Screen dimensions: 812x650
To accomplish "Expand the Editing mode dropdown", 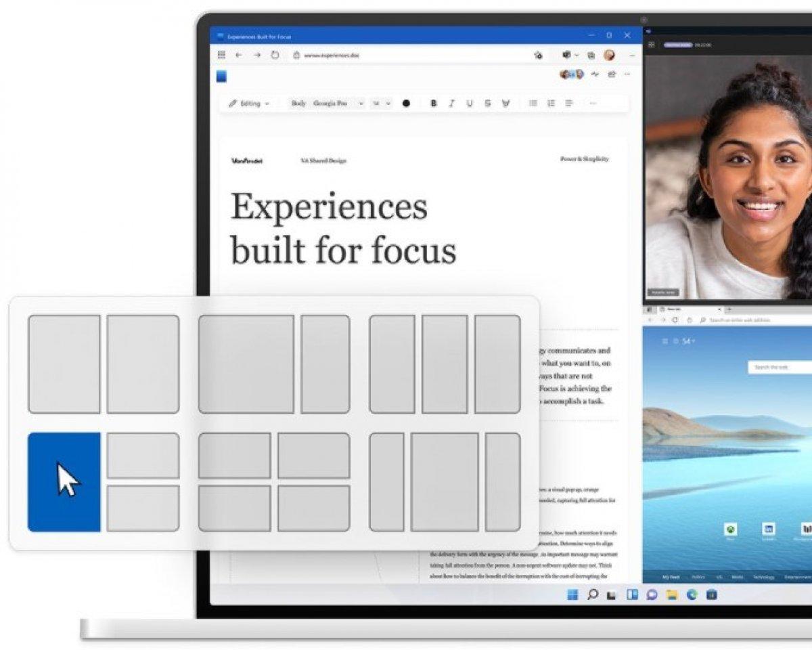I will pyautogui.click(x=249, y=104).
